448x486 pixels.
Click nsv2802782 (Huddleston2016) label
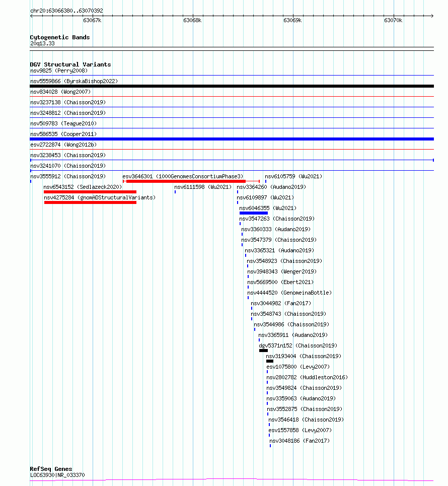click(307, 377)
